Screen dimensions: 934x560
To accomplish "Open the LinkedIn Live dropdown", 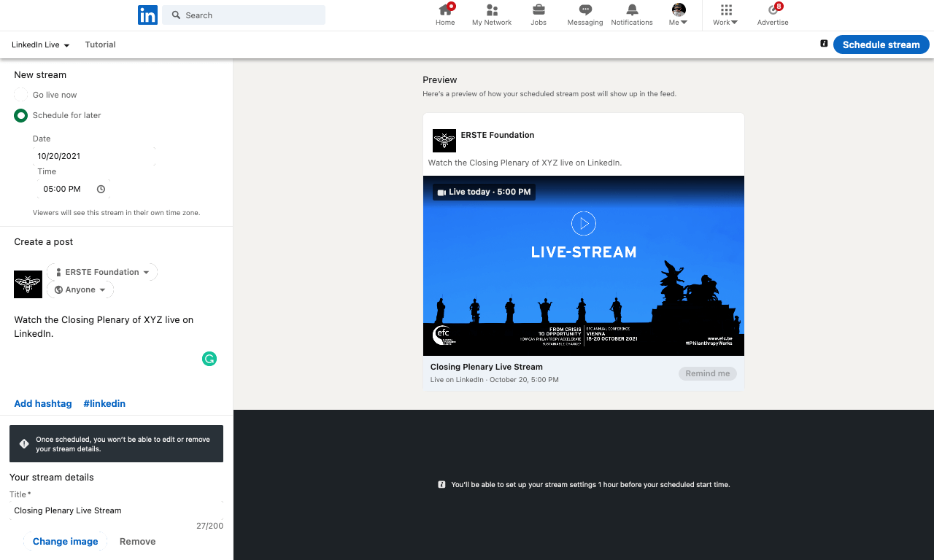I will click(40, 44).
